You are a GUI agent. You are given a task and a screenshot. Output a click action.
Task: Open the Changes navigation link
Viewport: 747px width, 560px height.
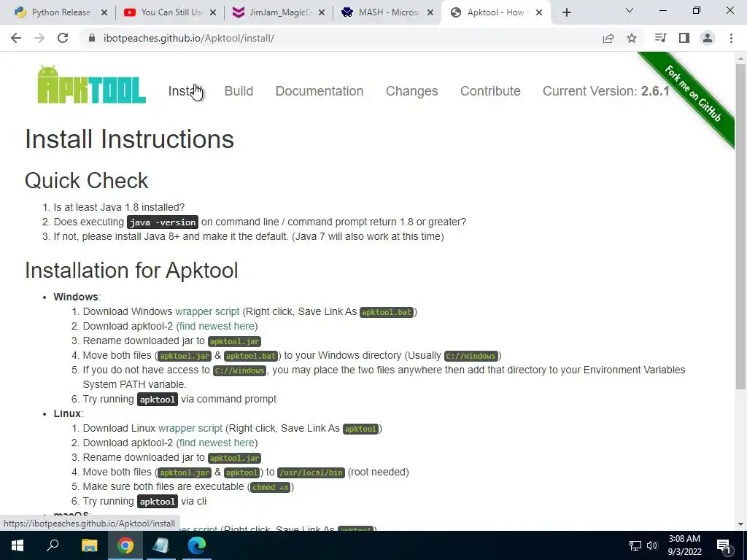click(x=411, y=91)
